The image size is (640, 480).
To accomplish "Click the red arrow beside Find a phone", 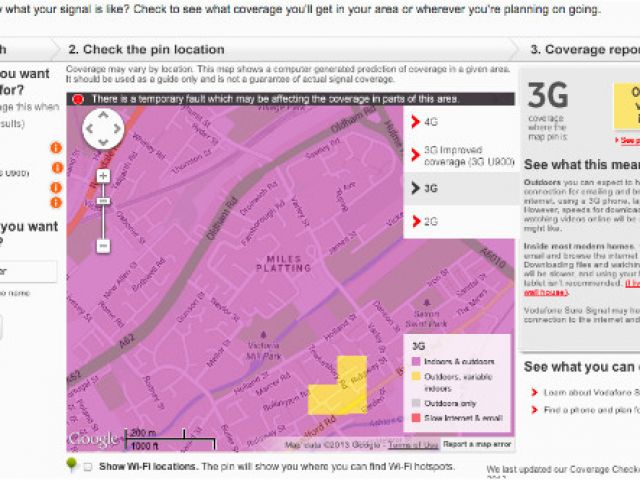I will pyautogui.click(x=534, y=409).
